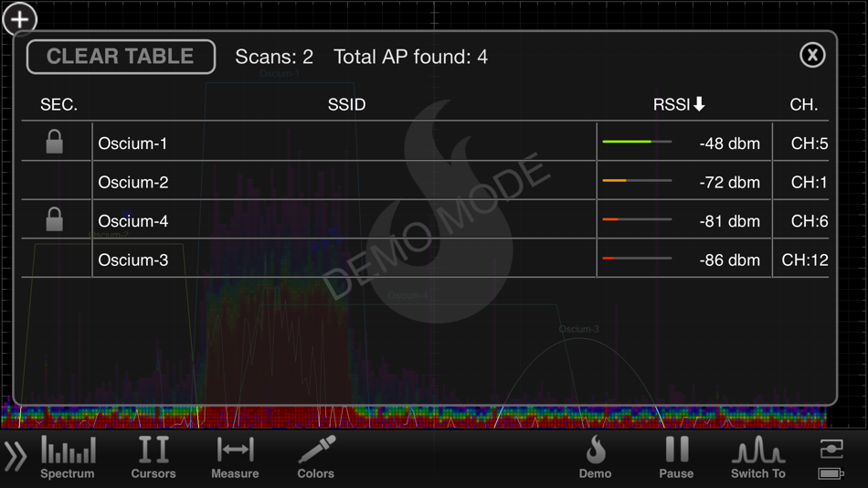
Task: Toggle Demo mode flame icon
Action: (x=595, y=457)
